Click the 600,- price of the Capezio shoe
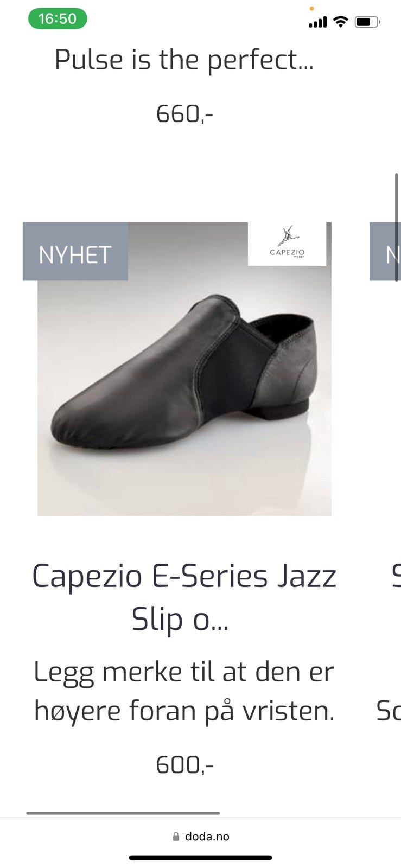Viewport: 401px width, 868px height. [x=184, y=765]
